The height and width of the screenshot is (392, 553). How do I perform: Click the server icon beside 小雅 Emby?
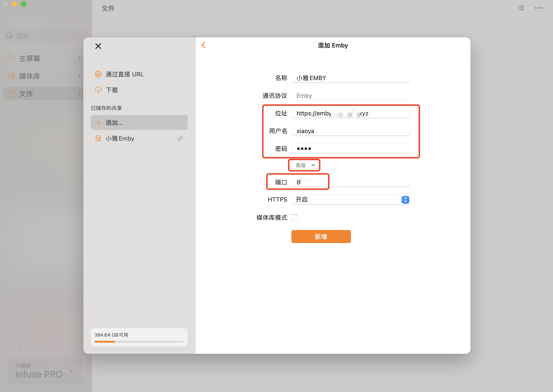tap(98, 138)
